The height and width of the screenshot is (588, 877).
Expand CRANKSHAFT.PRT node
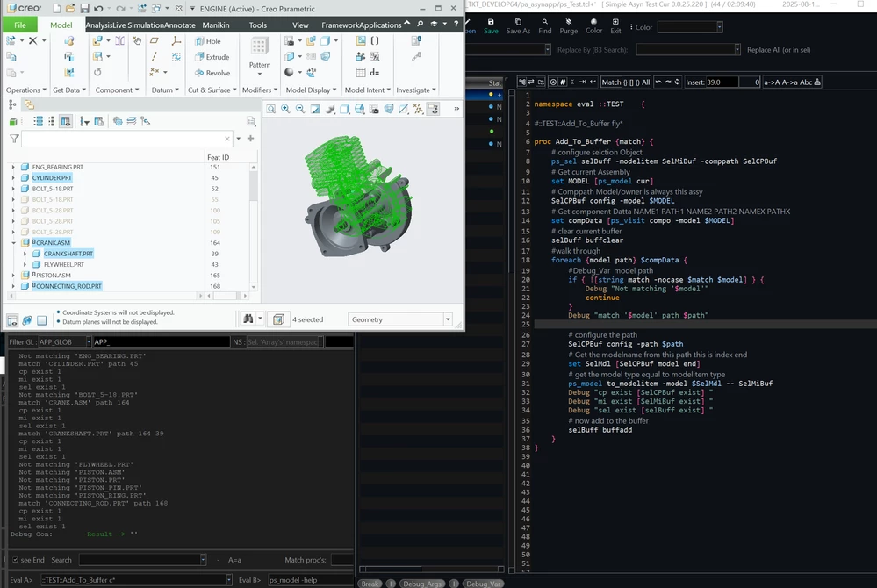25,254
